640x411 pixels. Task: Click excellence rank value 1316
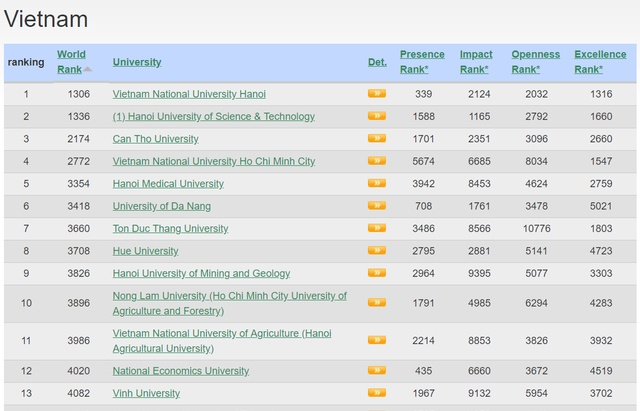point(601,94)
